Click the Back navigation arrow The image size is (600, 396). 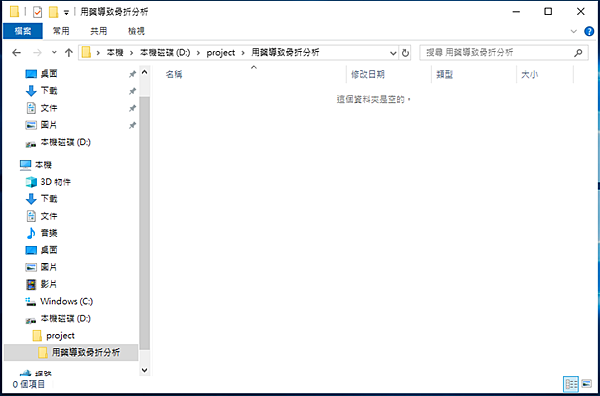[x=16, y=53]
